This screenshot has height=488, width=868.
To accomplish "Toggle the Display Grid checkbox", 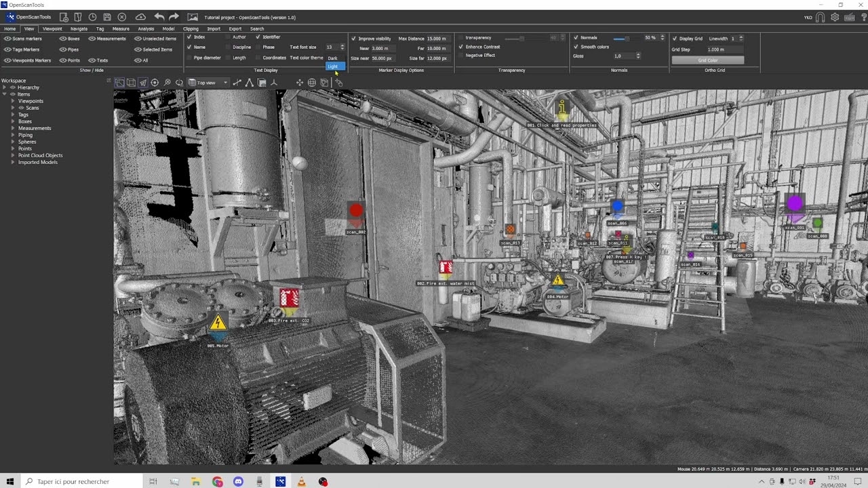I will (x=674, y=39).
